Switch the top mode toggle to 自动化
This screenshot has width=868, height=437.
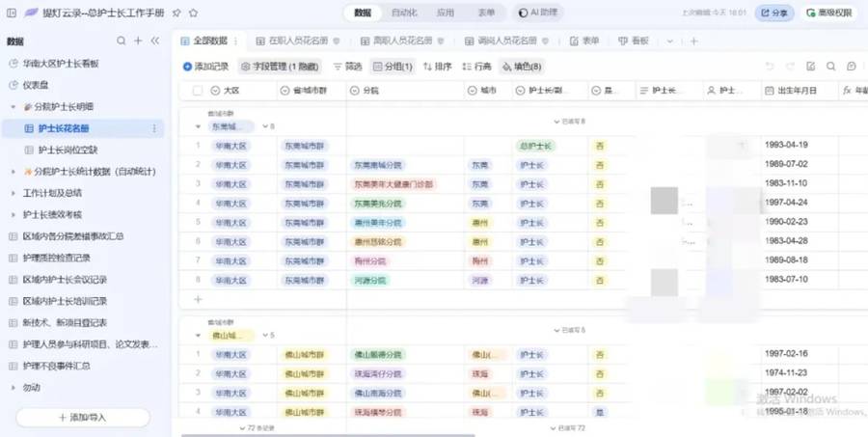click(404, 14)
